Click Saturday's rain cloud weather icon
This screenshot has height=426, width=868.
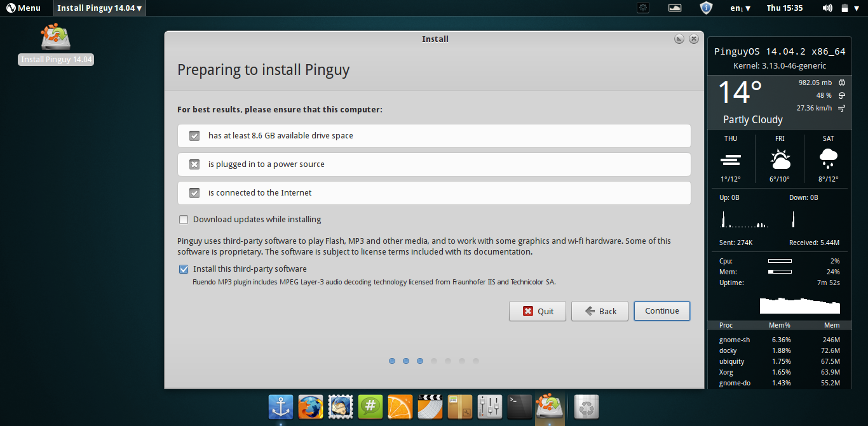coord(829,159)
